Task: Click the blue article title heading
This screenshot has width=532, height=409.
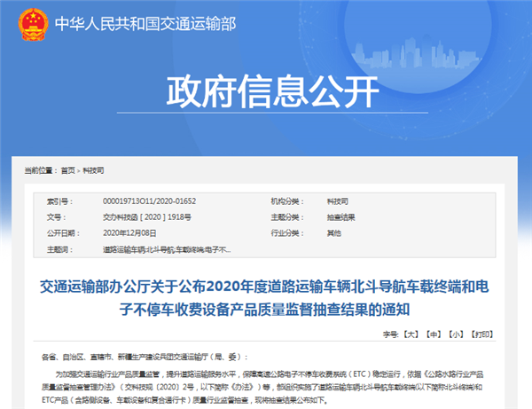Action: pyautogui.click(x=266, y=298)
